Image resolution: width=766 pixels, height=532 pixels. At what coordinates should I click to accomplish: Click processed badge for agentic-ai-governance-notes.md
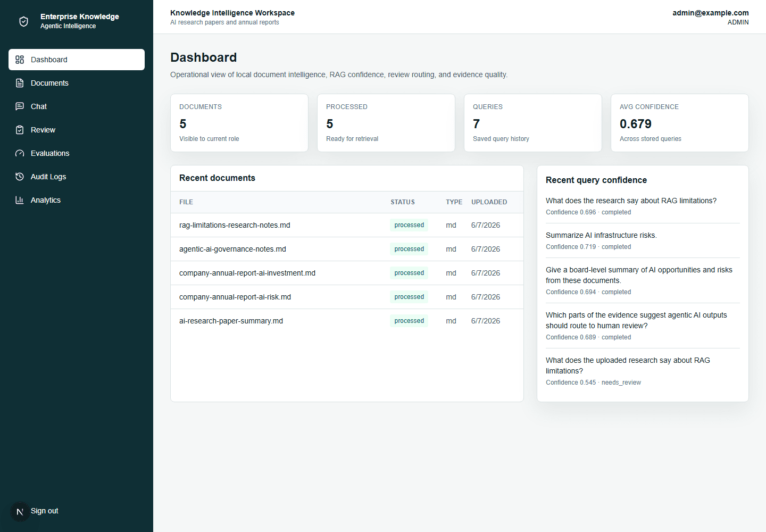[409, 249]
